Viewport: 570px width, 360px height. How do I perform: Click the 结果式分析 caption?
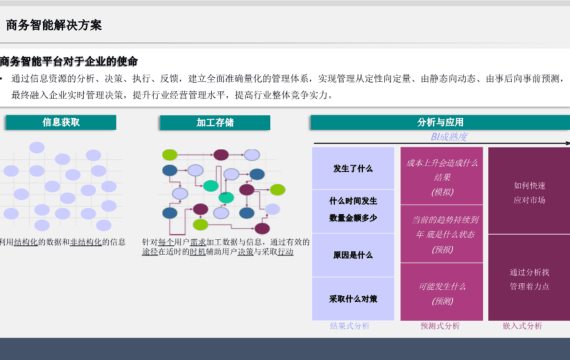point(349,326)
